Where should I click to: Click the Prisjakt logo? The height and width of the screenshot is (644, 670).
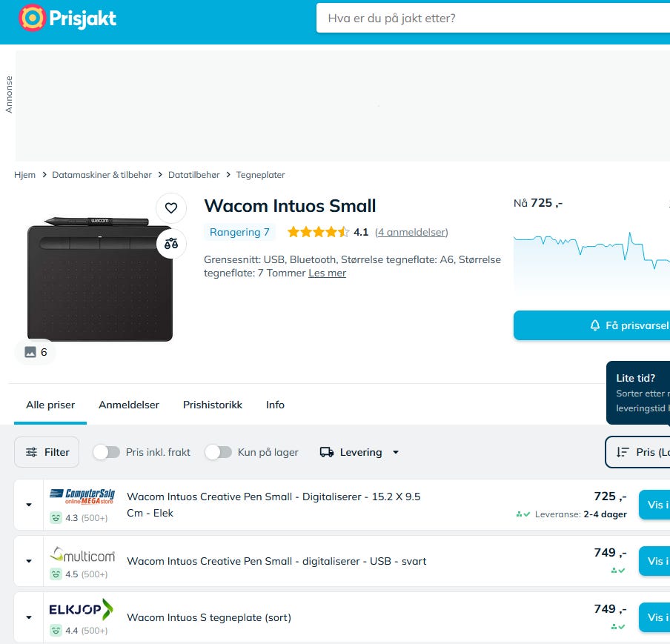[67, 18]
